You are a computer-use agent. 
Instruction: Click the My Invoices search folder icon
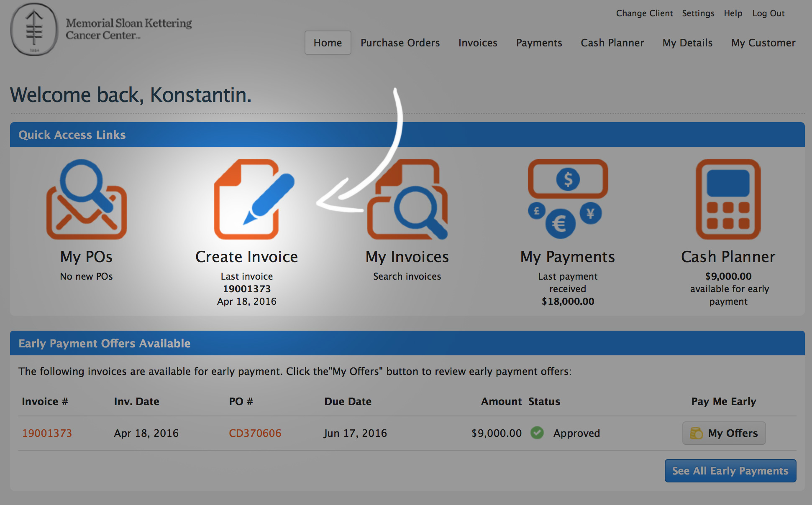click(x=408, y=199)
